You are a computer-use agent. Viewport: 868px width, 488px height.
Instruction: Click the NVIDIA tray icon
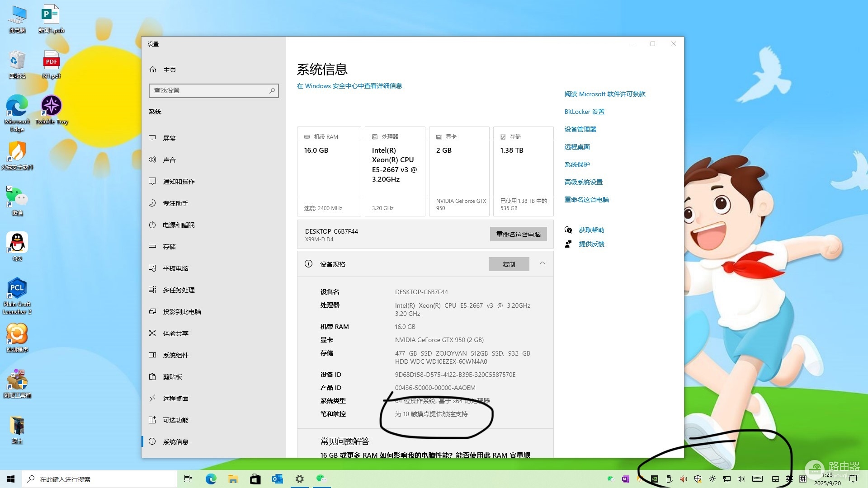(655, 479)
